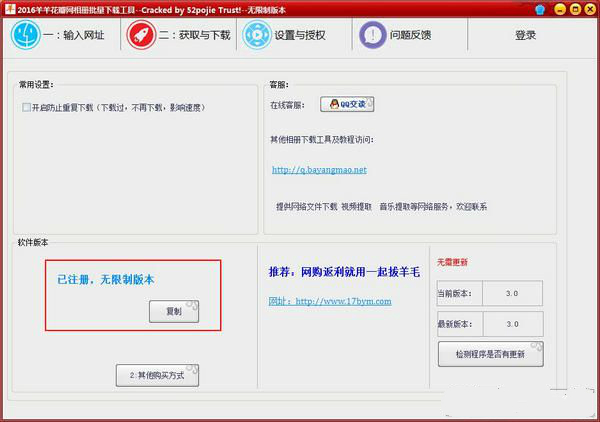
Task: Click the app logo icon in title bar
Action: (x=10, y=9)
